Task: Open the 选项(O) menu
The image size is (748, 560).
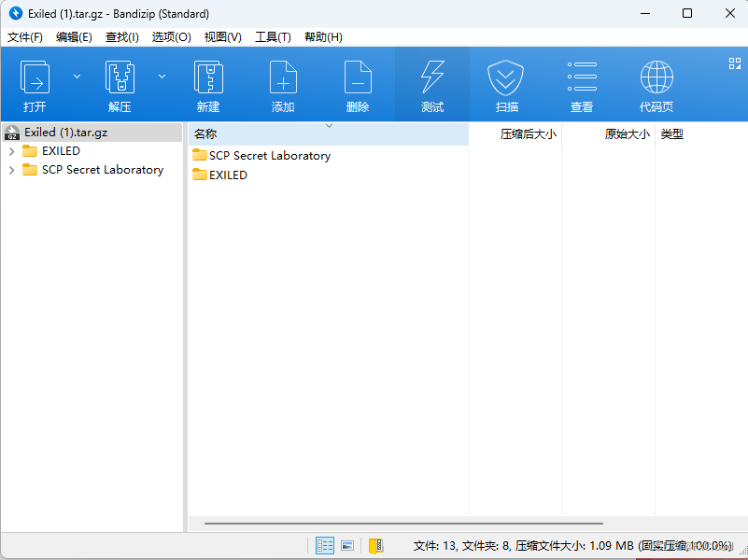Action: pos(171,37)
